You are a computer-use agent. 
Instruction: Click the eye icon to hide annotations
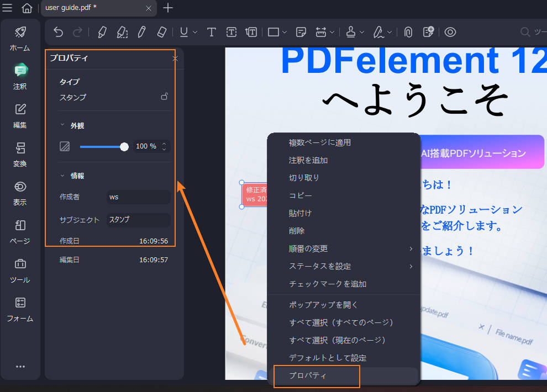point(450,32)
